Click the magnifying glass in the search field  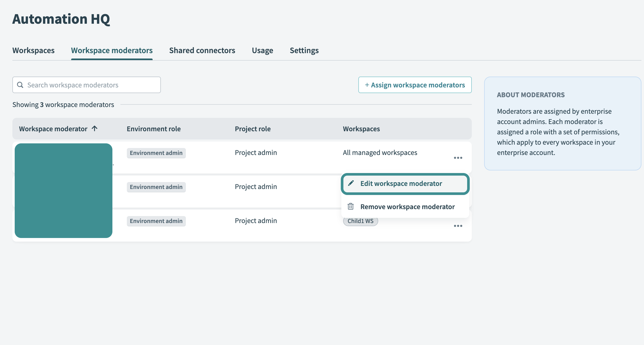coord(21,85)
